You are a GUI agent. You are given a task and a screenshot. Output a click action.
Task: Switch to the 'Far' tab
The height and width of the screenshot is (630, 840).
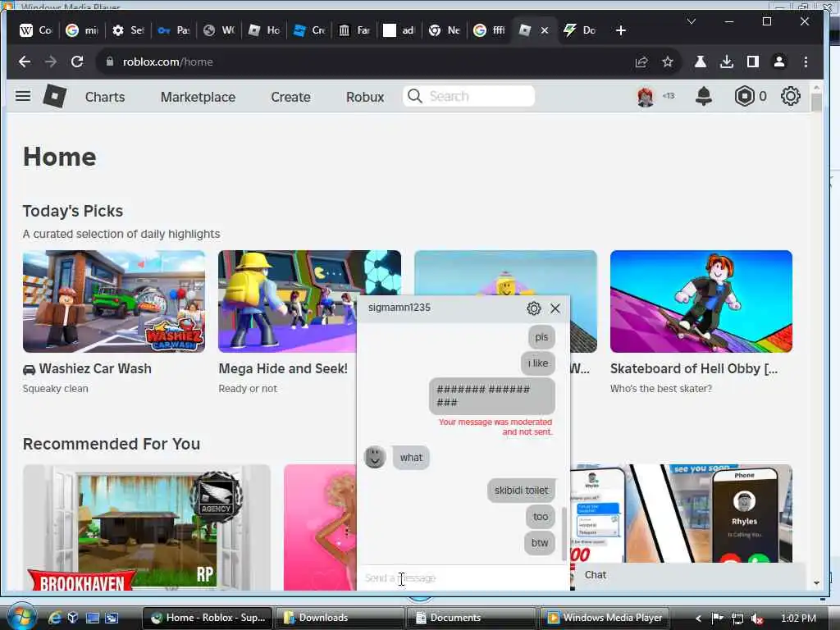(354, 30)
